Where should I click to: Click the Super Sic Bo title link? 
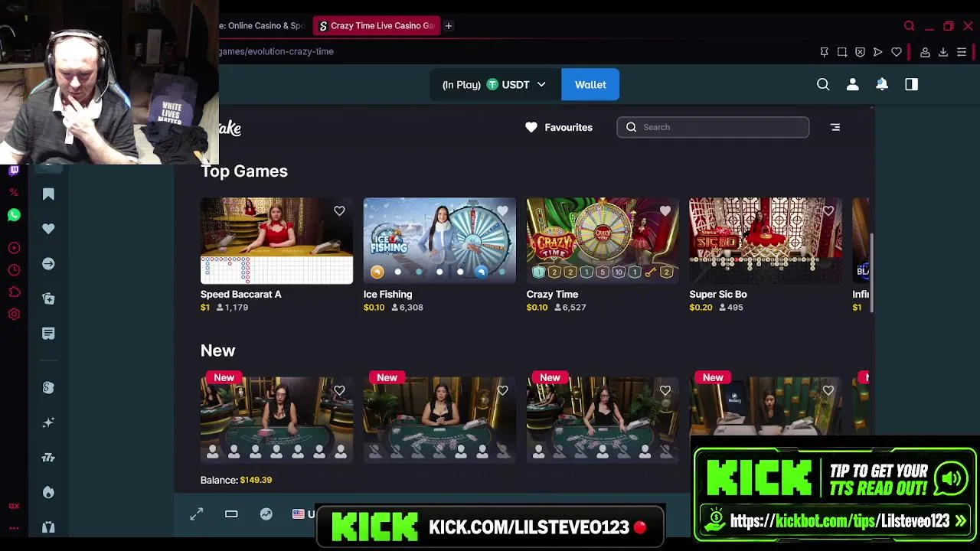[x=718, y=294]
